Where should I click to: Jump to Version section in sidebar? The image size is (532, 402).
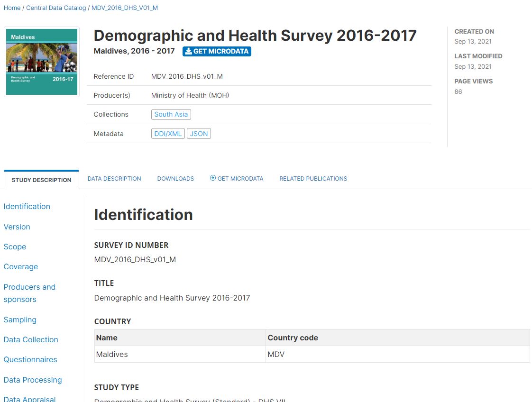click(17, 227)
